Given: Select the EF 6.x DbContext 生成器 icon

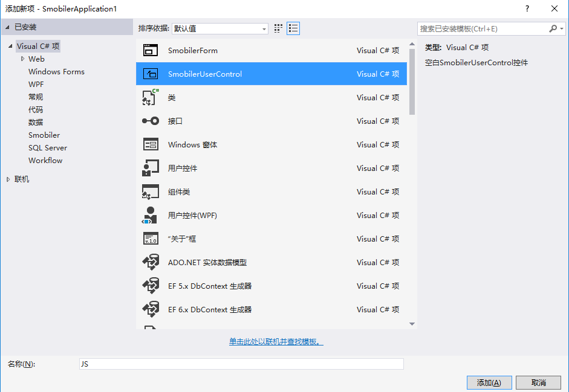Looking at the screenshot, I should 151,309.
